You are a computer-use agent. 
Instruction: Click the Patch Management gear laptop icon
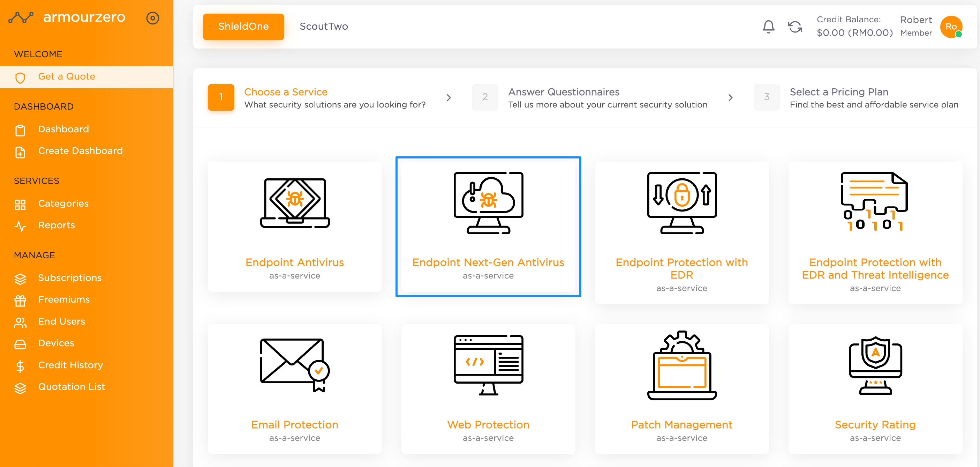tap(682, 365)
